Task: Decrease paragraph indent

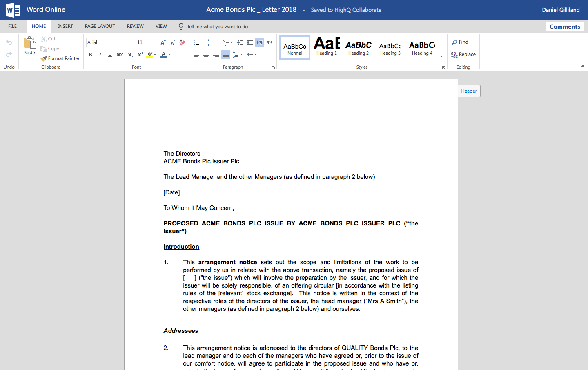Action: (240, 42)
